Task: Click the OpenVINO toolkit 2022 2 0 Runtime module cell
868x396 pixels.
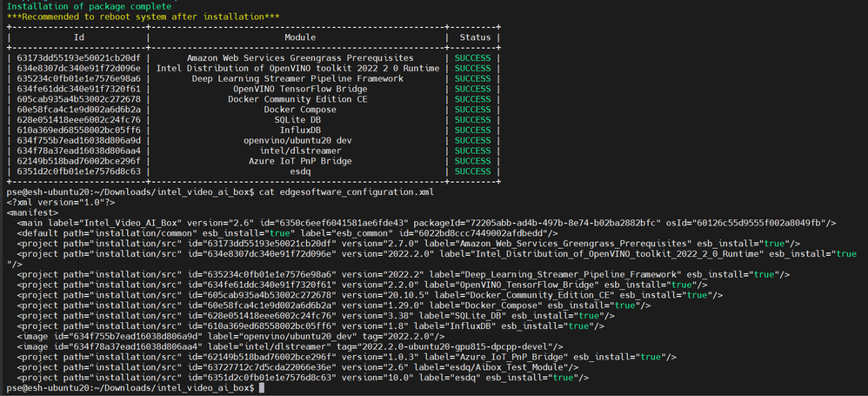Action: [x=297, y=69]
